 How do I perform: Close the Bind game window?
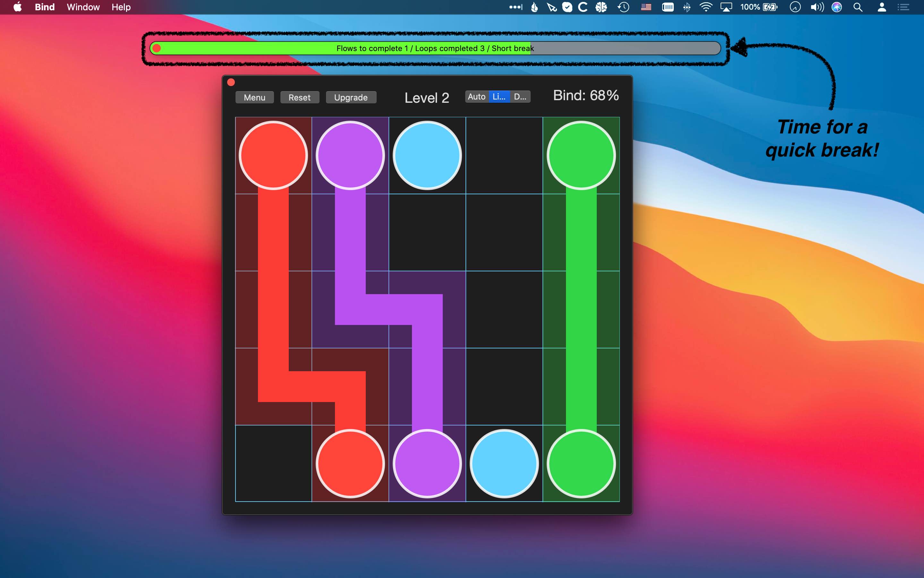(x=231, y=82)
